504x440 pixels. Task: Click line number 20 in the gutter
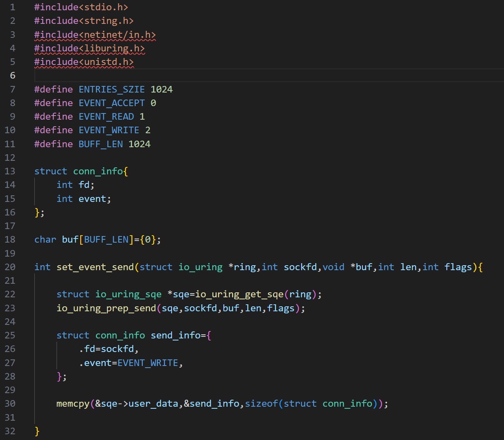[x=10, y=267]
